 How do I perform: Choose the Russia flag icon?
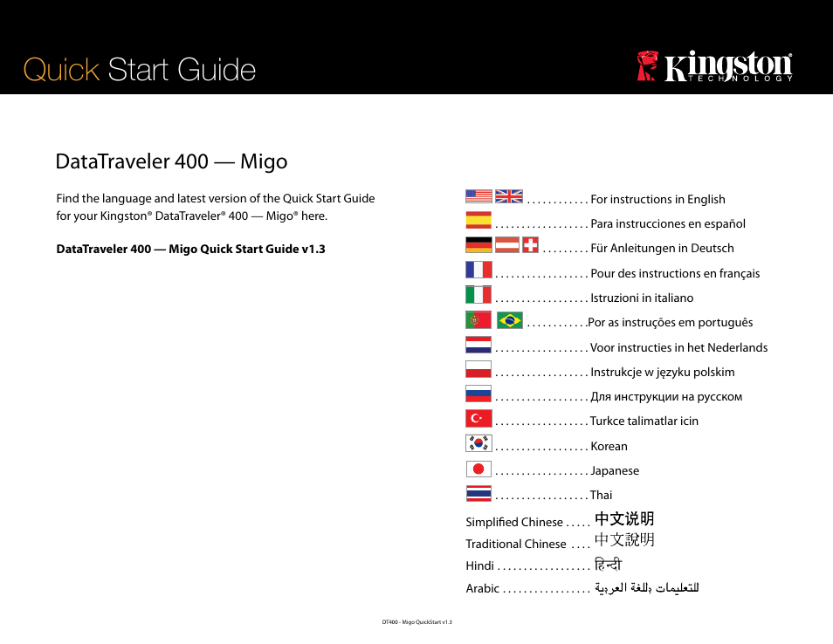point(478,394)
